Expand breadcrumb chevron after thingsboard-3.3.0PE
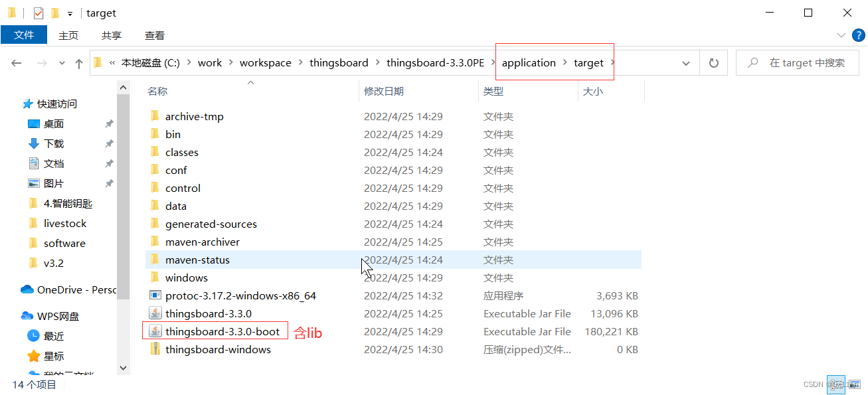 (493, 63)
